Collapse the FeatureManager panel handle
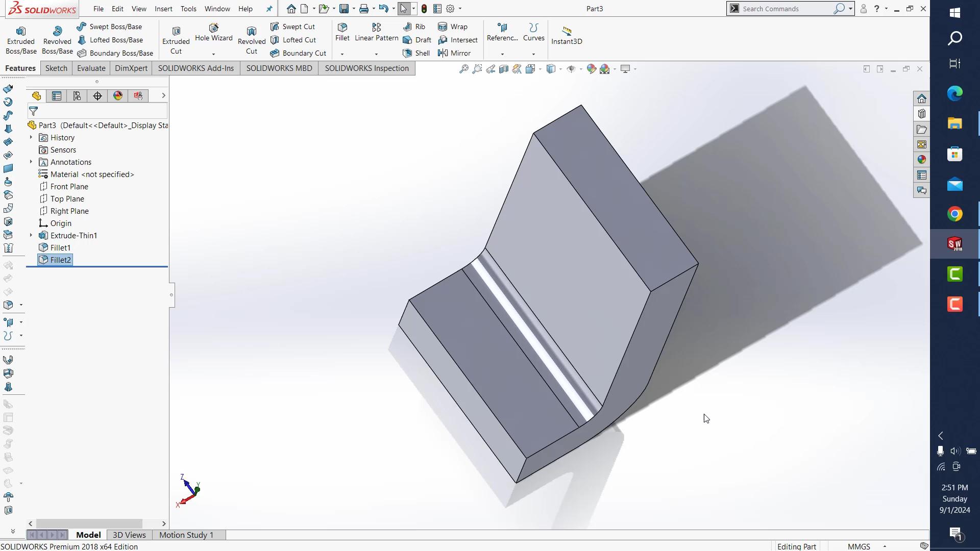The width and height of the screenshot is (980, 551). pyautogui.click(x=171, y=295)
